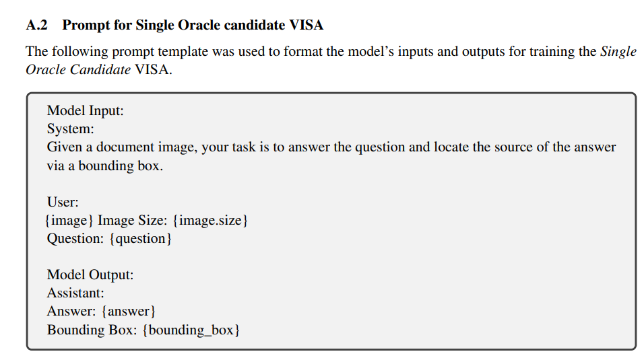This screenshot has height=362, width=644.
Task: Click the 'Model Input:' line
Action: [85, 110]
